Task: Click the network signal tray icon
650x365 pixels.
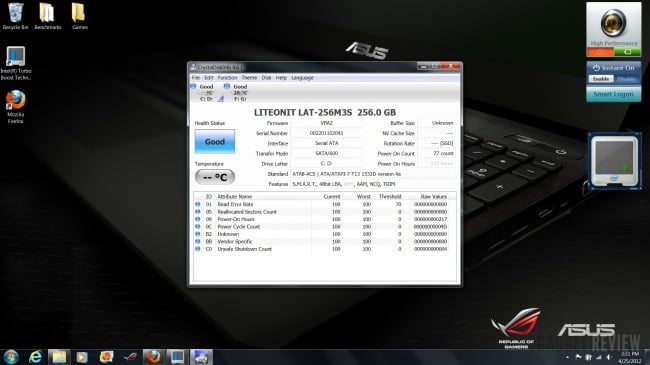Action: pos(598,357)
